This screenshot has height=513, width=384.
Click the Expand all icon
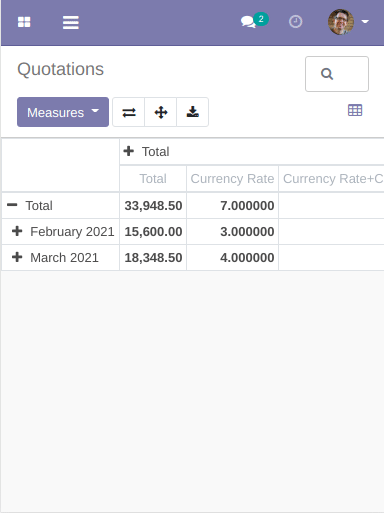161,112
